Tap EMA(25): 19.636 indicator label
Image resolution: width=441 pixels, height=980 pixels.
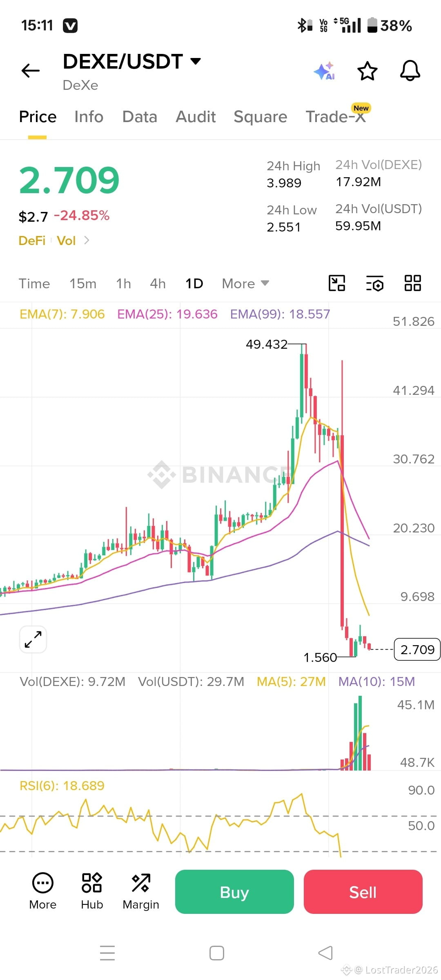pos(167,314)
